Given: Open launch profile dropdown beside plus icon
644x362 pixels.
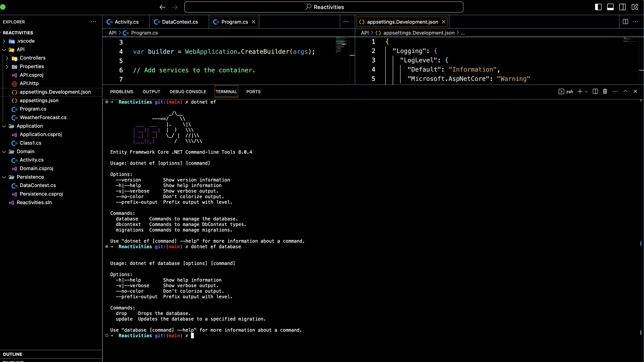Looking at the screenshot, I should (x=586, y=92).
